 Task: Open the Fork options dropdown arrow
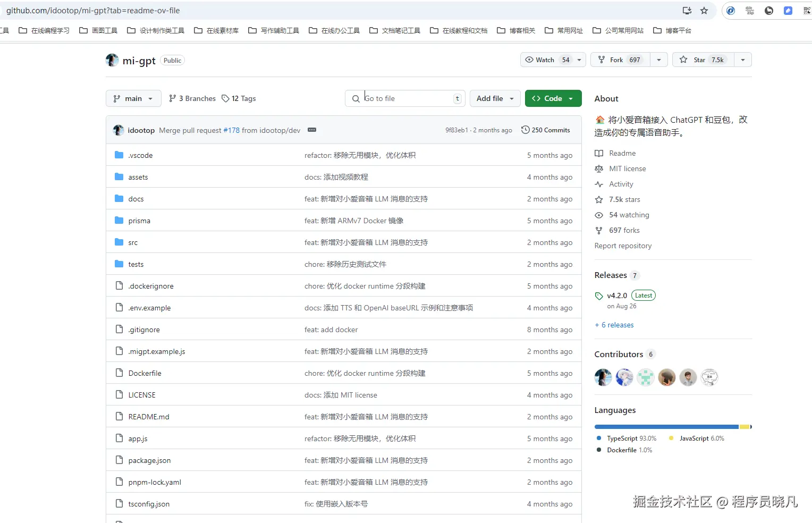coord(659,60)
